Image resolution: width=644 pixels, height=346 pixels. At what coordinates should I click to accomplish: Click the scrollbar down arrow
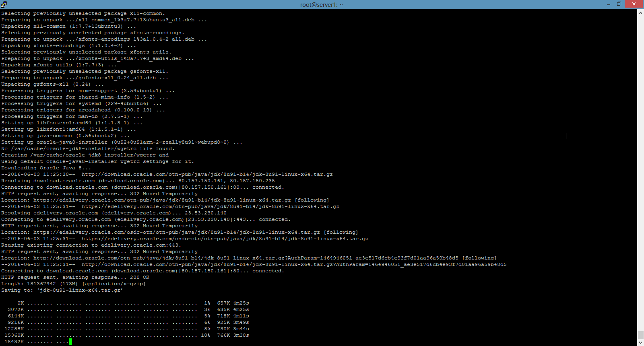[x=640, y=343]
